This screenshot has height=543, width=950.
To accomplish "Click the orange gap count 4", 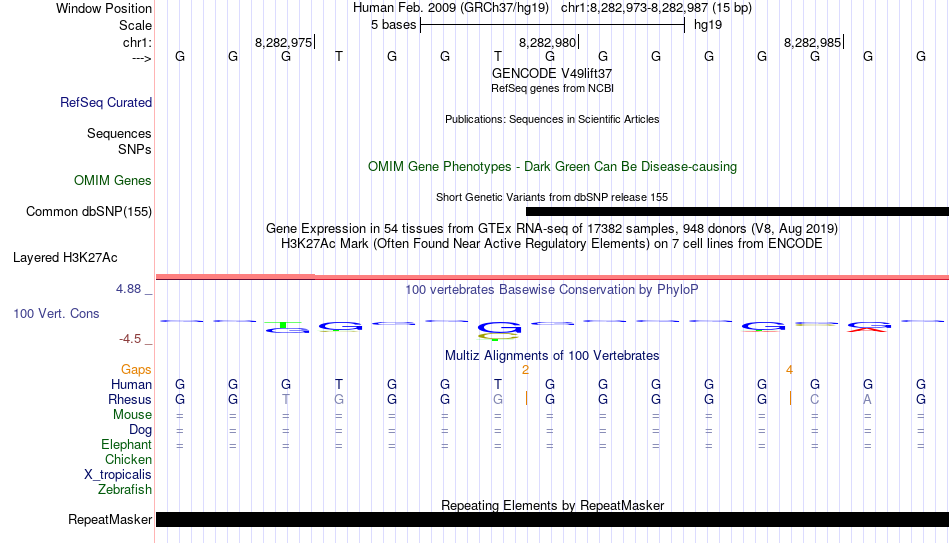I will click(789, 370).
